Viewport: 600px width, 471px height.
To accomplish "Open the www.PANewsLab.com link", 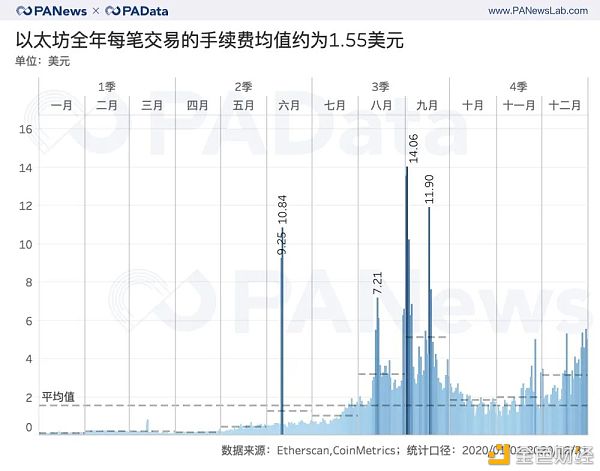I will [x=538, y=11].
